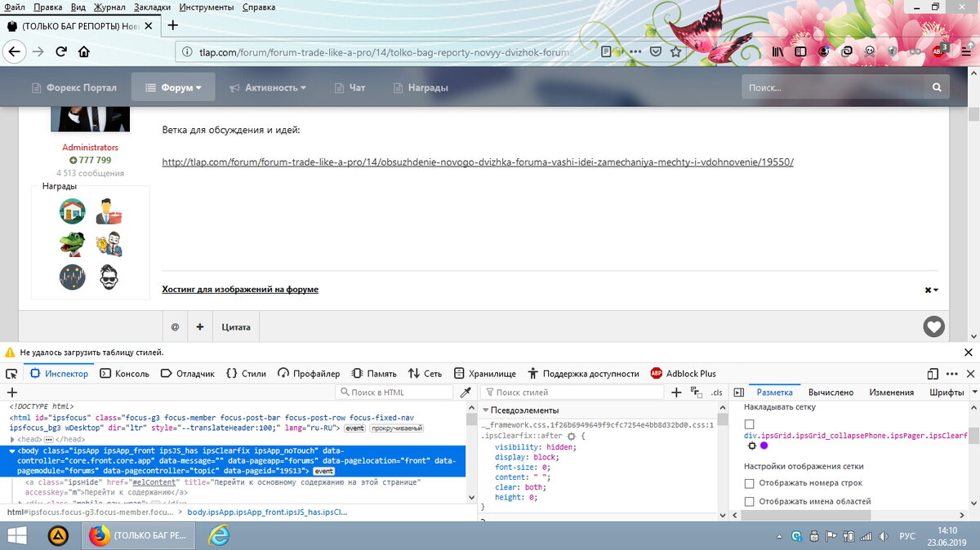980x550 pixels.
Task: Change the purple grid color swatch
Action: 764,446
